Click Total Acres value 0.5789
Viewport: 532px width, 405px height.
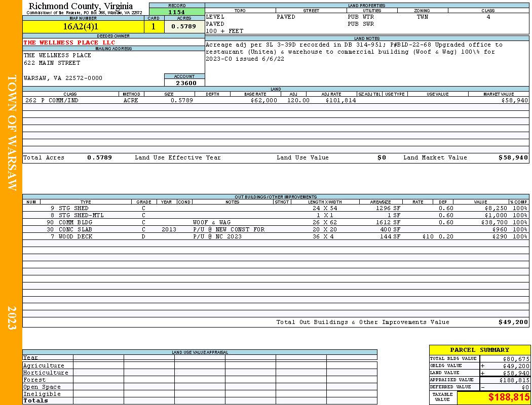[99, 157]
